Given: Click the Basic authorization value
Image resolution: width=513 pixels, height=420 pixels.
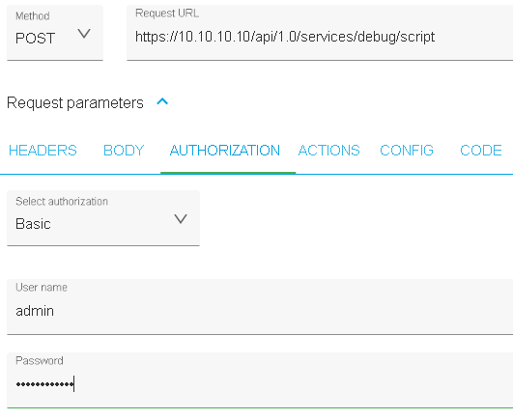Looking at the screenshot, I should 33,224.
